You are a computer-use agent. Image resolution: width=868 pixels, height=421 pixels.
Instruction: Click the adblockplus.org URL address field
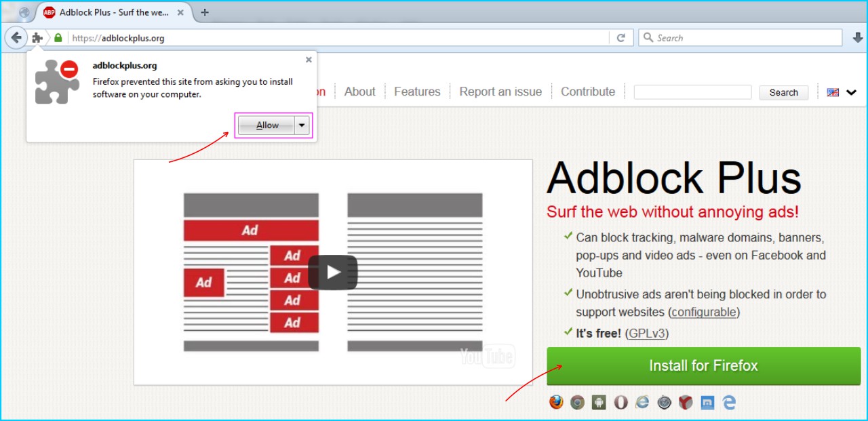point(339,38)
